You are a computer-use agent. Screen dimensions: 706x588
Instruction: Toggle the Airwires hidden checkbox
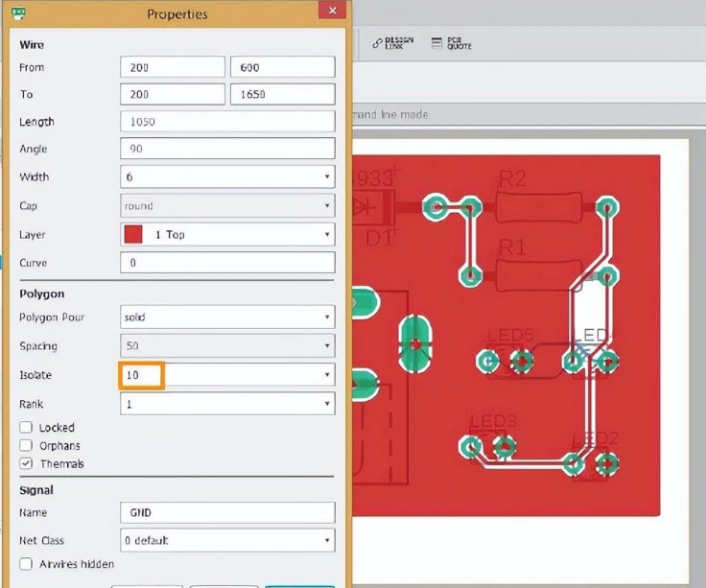[26, 564]
